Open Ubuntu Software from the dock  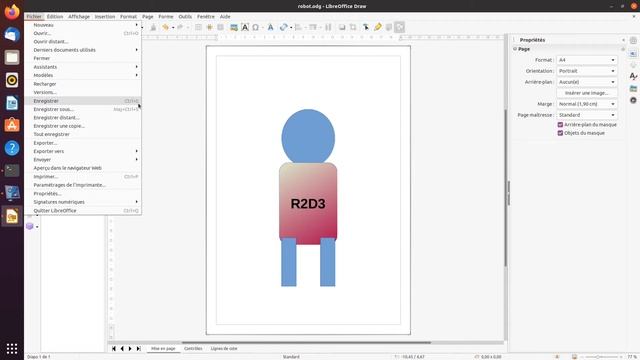[12, 125]
